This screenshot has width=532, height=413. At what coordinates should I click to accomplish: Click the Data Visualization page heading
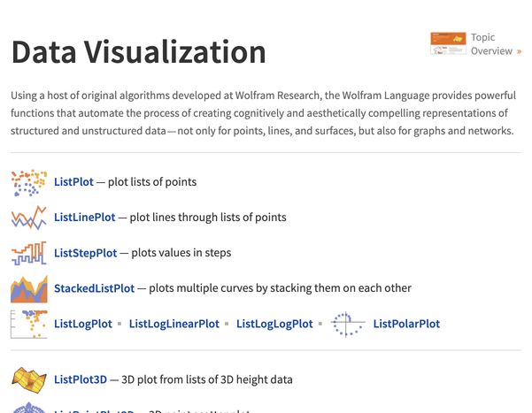coord(138,53)
